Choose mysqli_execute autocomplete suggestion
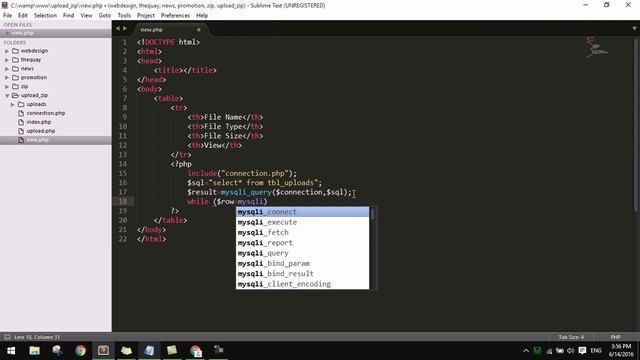 pyautogui.click(x=302, y=222)
